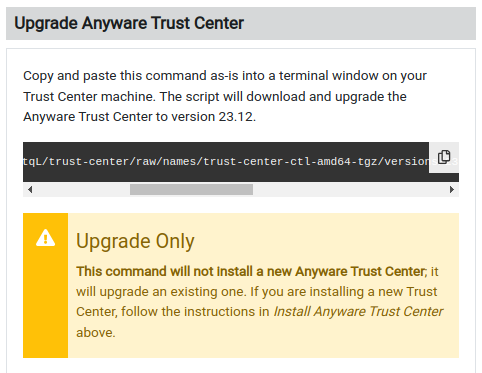Copy the upgrade command to clipboard
Screen dimensions: 482x373
444,157
